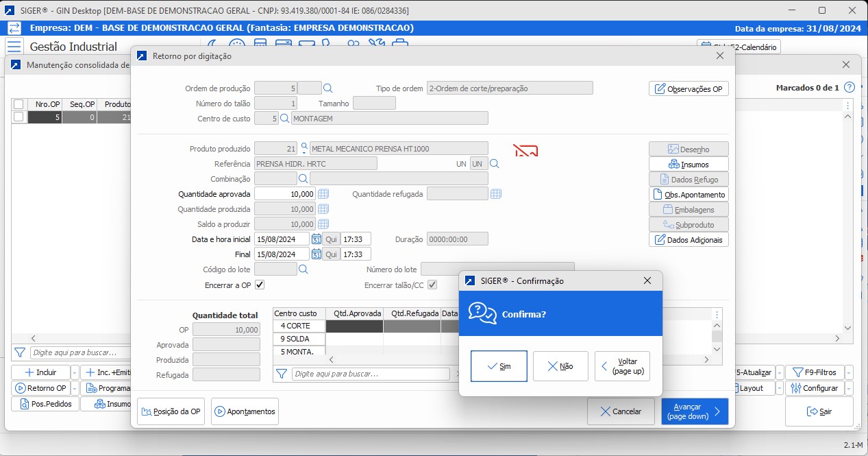Select the row checkbox for Nro.OP 5
This screenshot has width=868, height=456.
tap(18, 117)
